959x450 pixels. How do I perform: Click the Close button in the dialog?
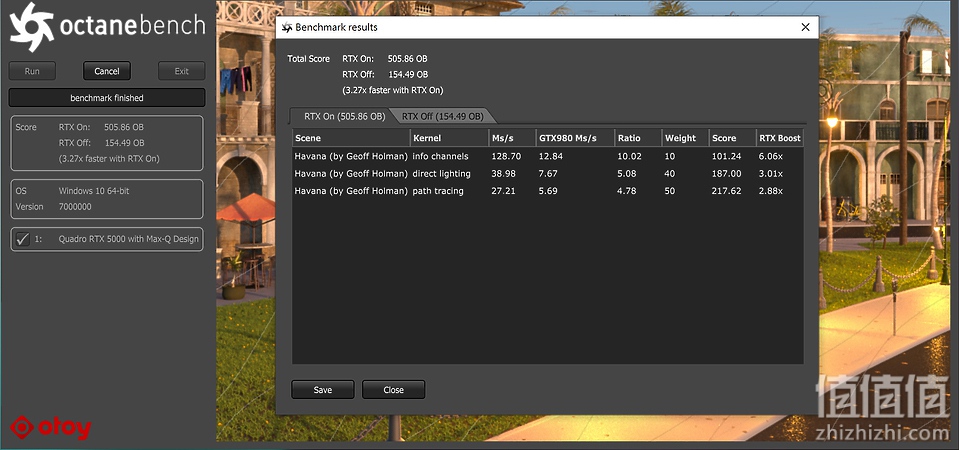[x=393, y=390]
